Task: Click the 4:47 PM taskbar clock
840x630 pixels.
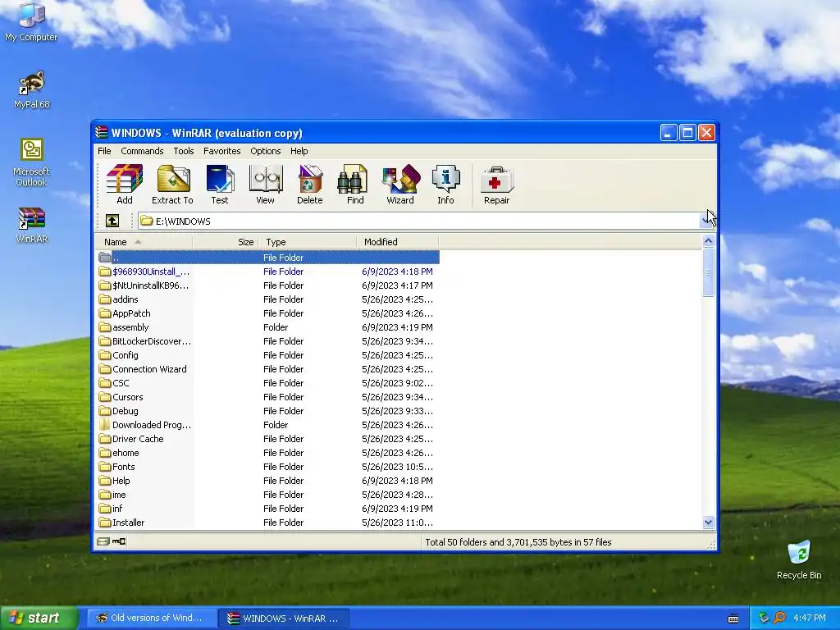Action: (x=810, y=618)
